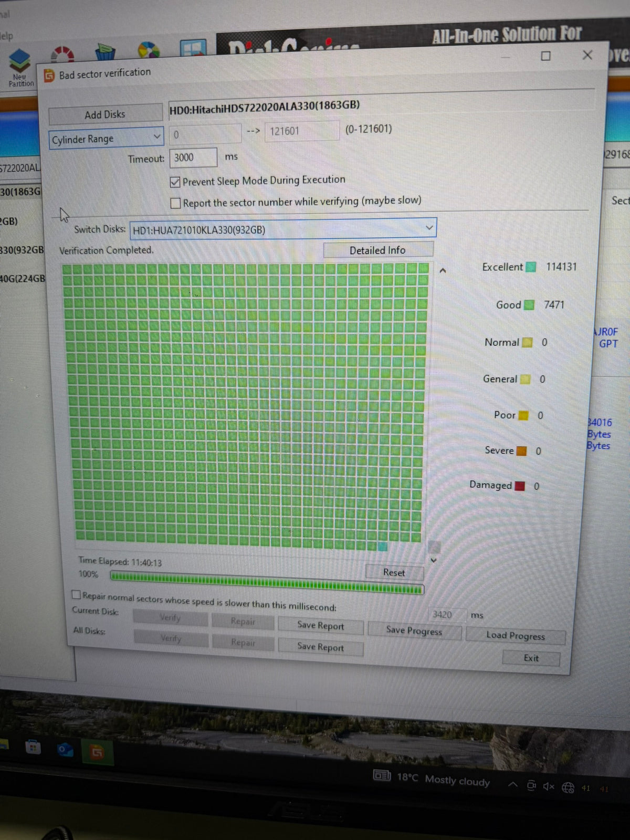Click the New Partition toolbar icon
The height and width of the screenshot is (840, 630).
(x=20, y=67)
